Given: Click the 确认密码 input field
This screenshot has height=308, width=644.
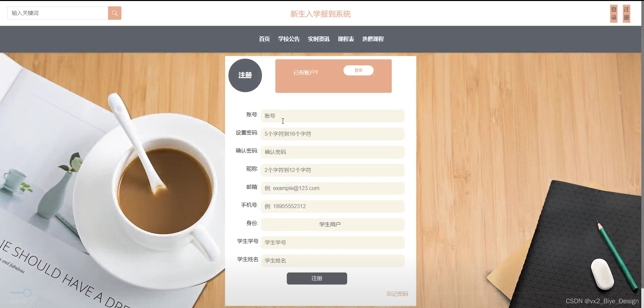Looking at the screenshot, I should click(333, 152).
